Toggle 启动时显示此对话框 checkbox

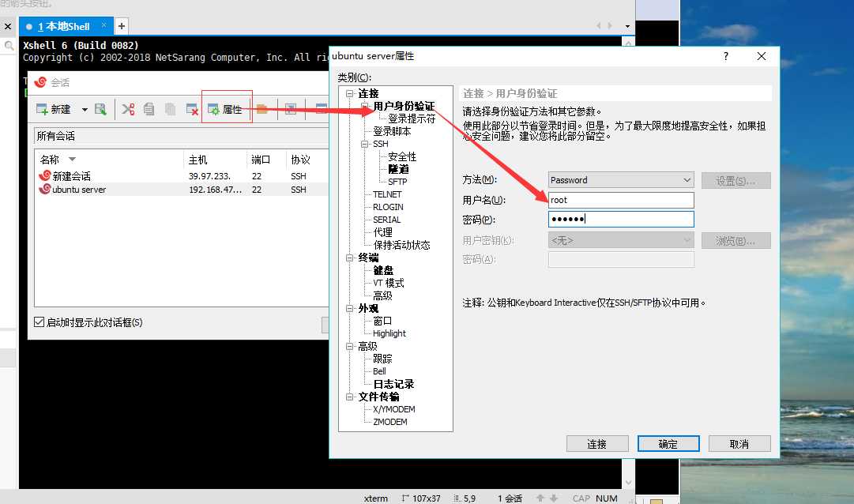click(40, 322)
